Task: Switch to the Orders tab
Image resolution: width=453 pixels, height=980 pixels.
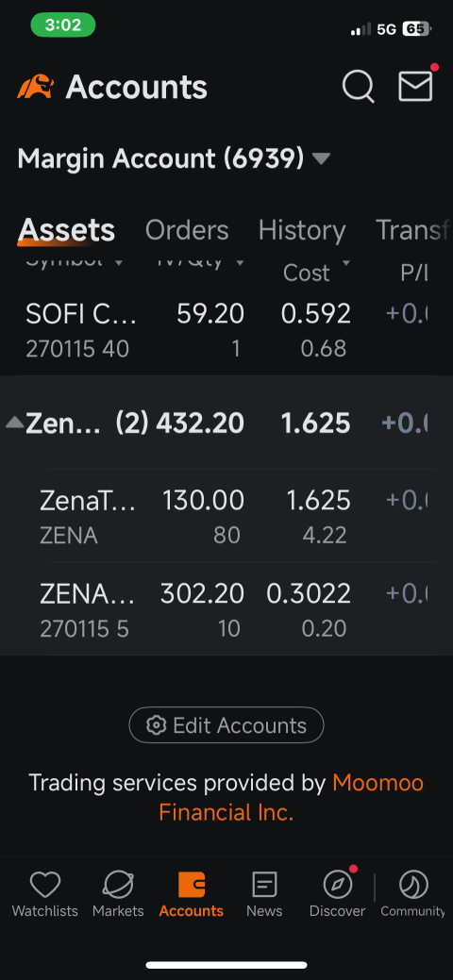Action: coord(187,231)
